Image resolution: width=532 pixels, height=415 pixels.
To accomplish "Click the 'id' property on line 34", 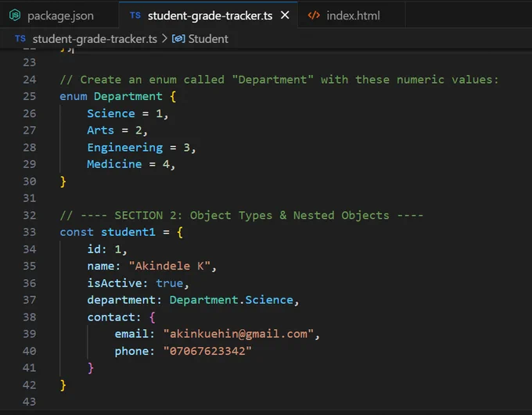I will [94, 249].
